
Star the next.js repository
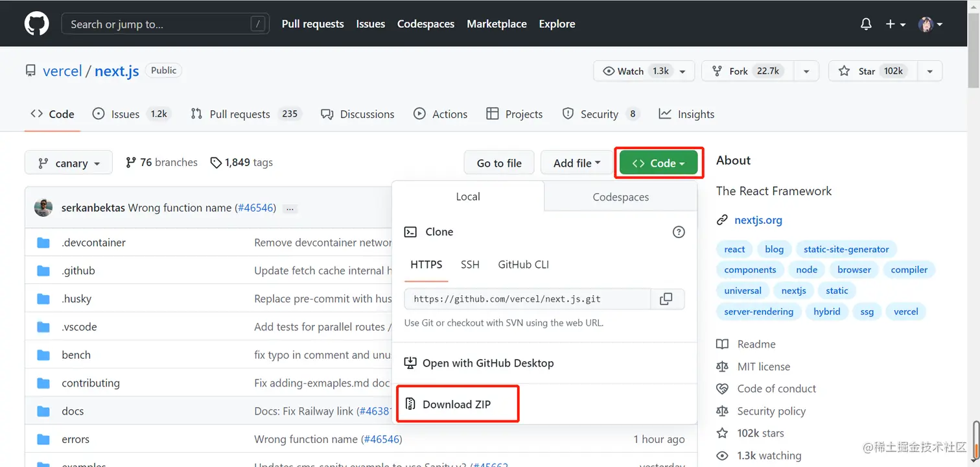872,71
